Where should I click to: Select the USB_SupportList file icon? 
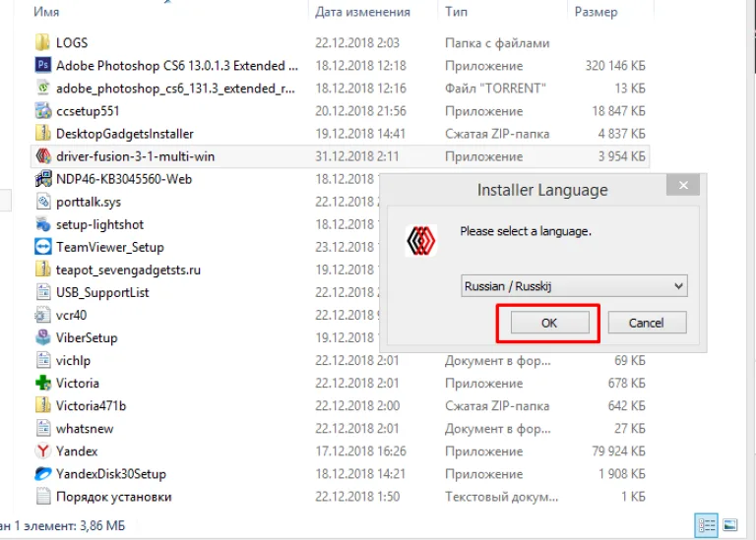click(x=42, y=292)
